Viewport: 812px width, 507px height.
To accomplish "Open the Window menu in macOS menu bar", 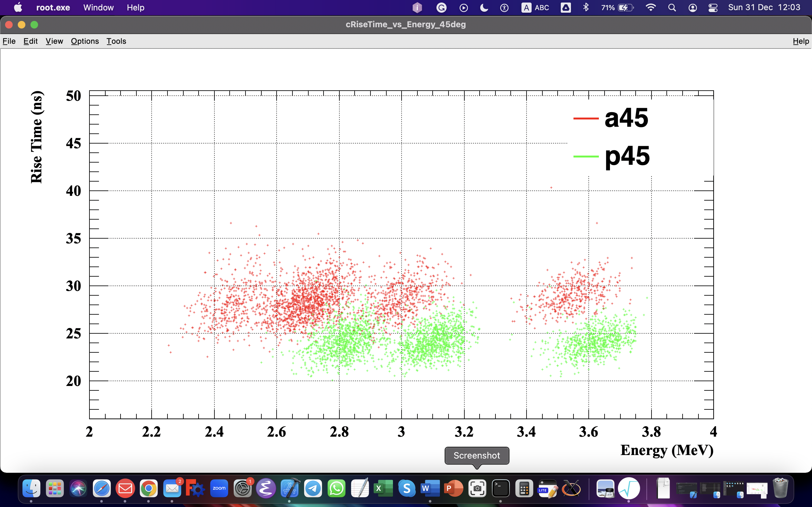I will coord(98,7).
